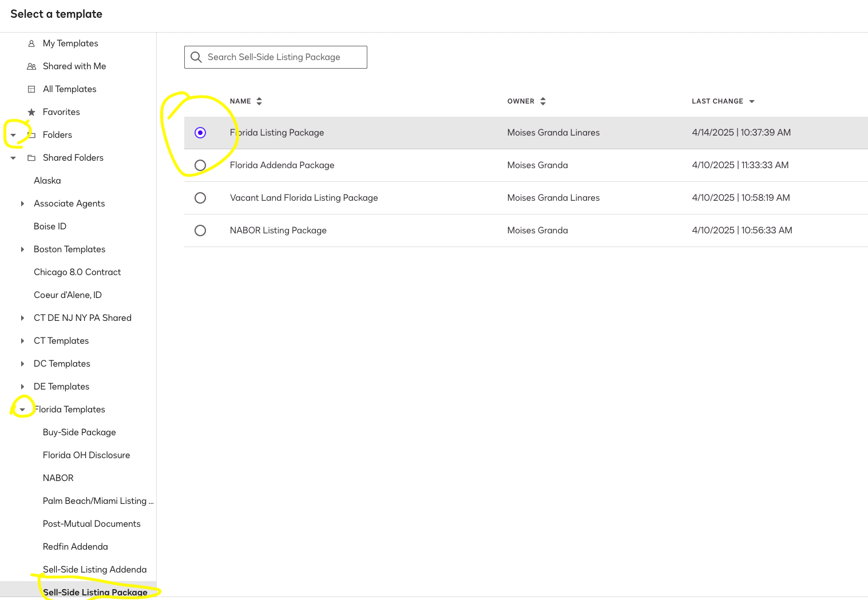Click the Shared Folders folder icon
This screenshot has width=868, height=600.
[31, 158]
